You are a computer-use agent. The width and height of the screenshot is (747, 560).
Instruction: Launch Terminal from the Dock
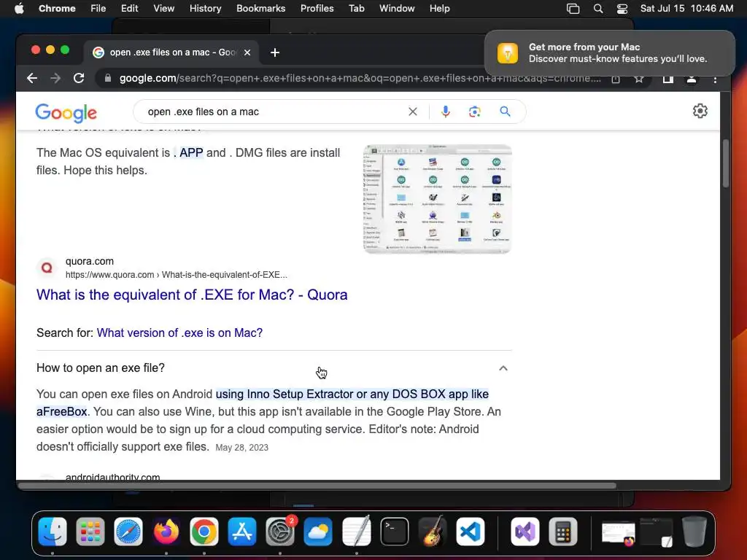click(x=395, y=532)
